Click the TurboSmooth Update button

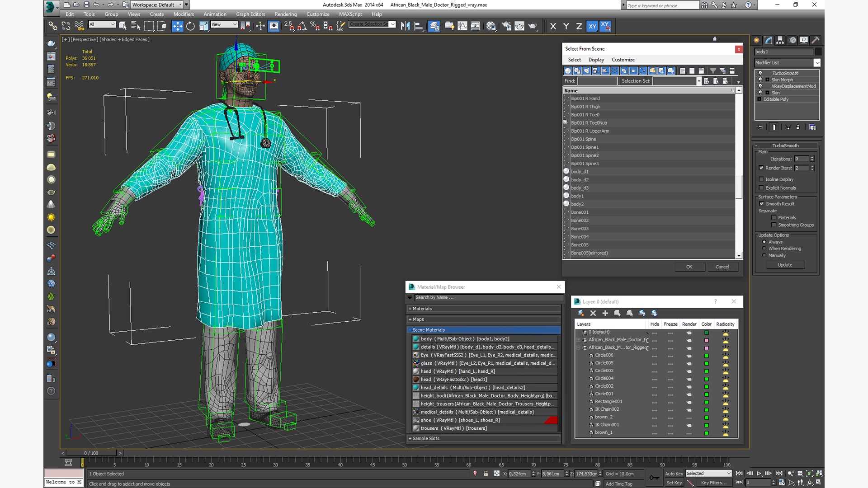click(785, 265)
